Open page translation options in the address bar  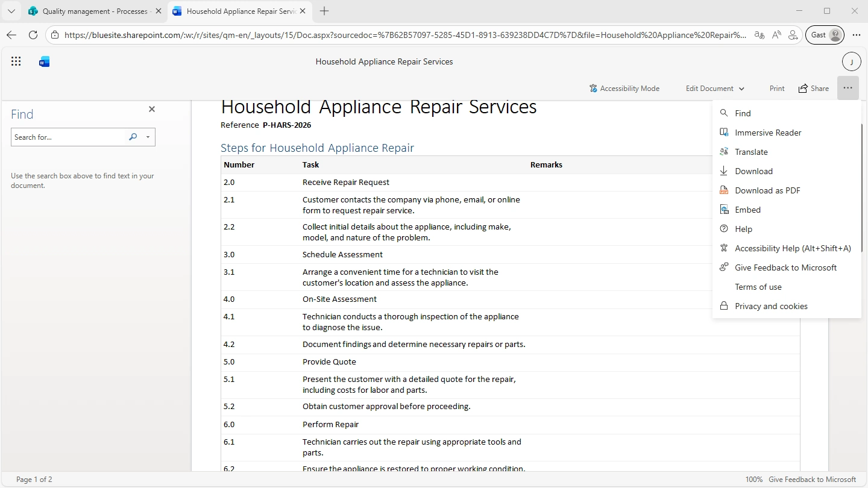coord(759,35)
